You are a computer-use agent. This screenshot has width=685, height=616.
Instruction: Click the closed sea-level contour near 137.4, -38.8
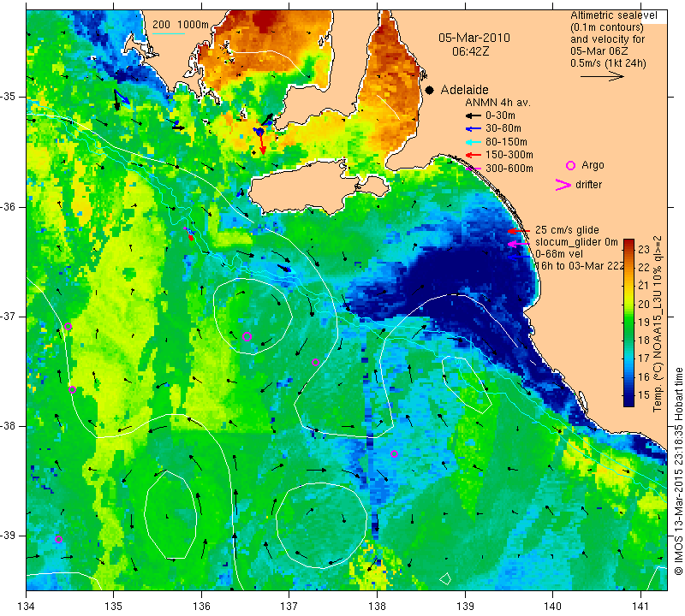pyautogui.click(x=321, y=525)
